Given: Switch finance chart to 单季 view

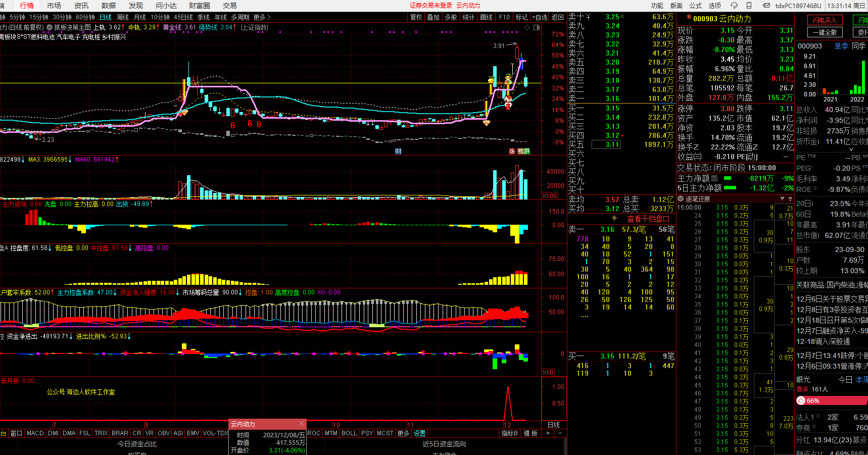Looking at the screenshot, I should [842, 46].
